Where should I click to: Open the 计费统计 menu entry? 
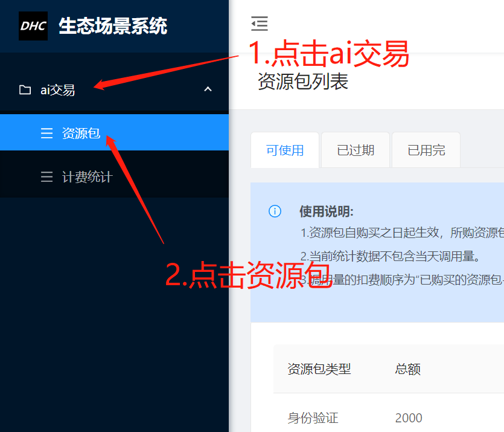(x=115, y=176)
